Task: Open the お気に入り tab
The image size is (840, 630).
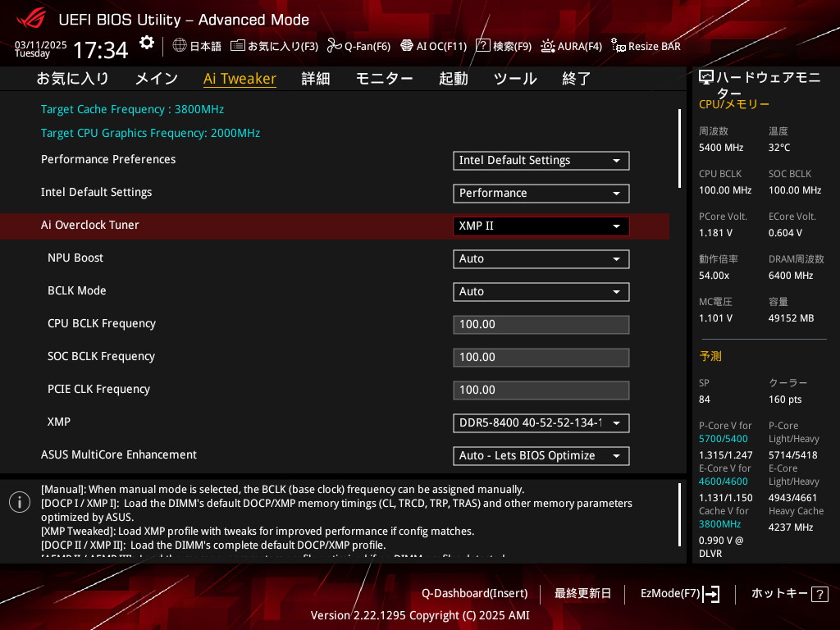Action: [x=73, y=79]
